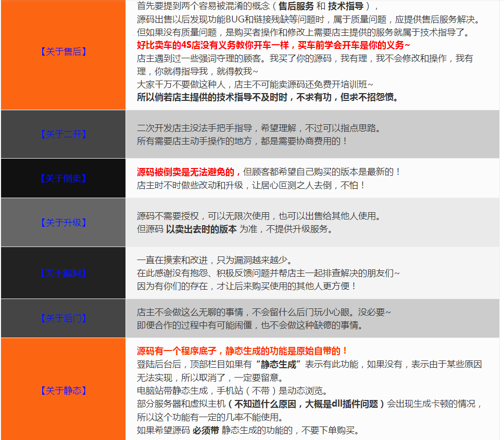Click the line 但如果没有质量问题

point(304,32)
